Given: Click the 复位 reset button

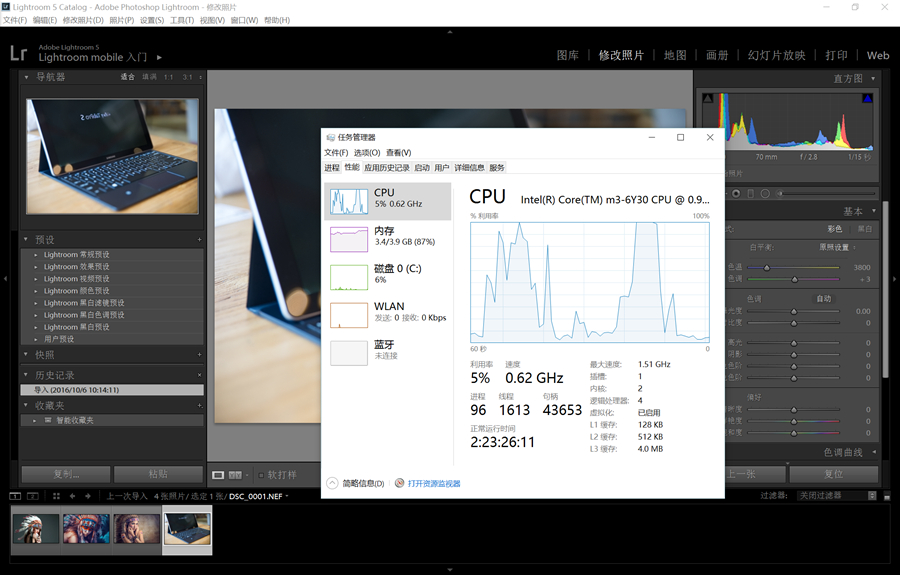Looking at the screenshot, I should [x=833, y=474].
